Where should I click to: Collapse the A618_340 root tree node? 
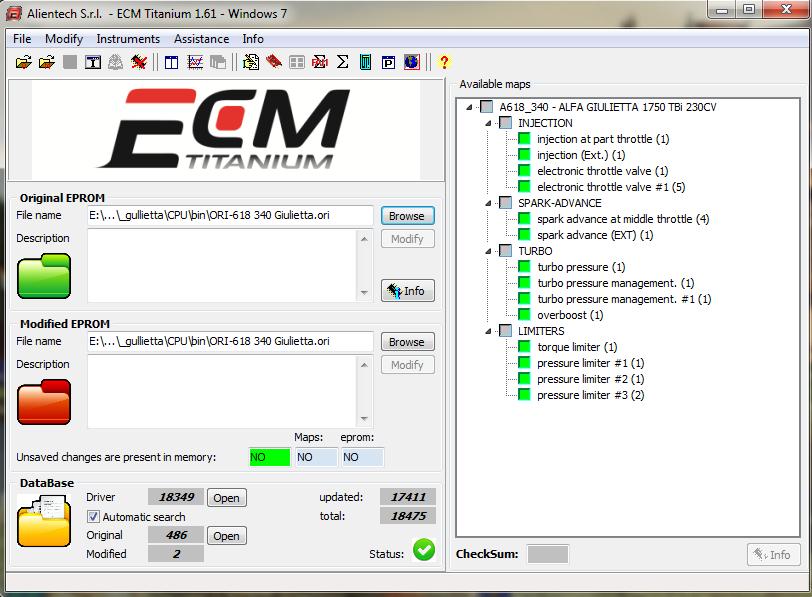tap(469, 107)
